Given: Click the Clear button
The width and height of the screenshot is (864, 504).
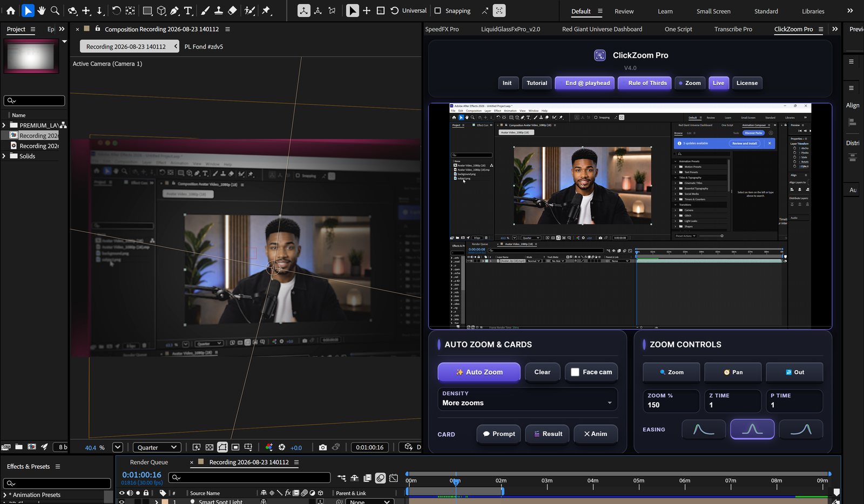Looking at the screenshot, I should pos(542,372).
